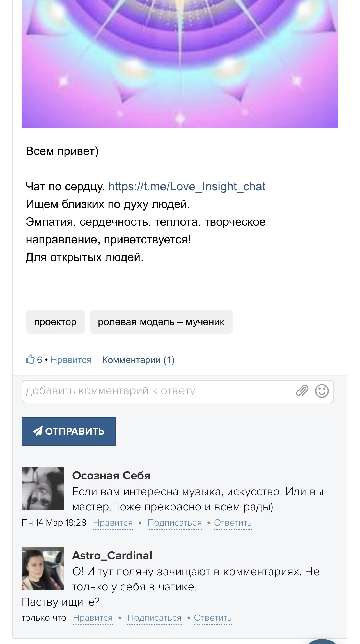
Task: Click the Astro_Cardinal username
Action: pyautogui.click(x=112, y=555)
